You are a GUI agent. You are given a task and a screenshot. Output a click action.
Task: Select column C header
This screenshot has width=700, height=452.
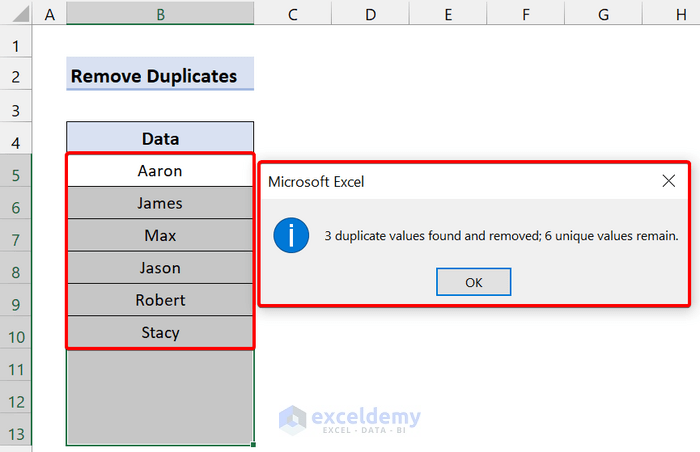click(x=292, y=13)
